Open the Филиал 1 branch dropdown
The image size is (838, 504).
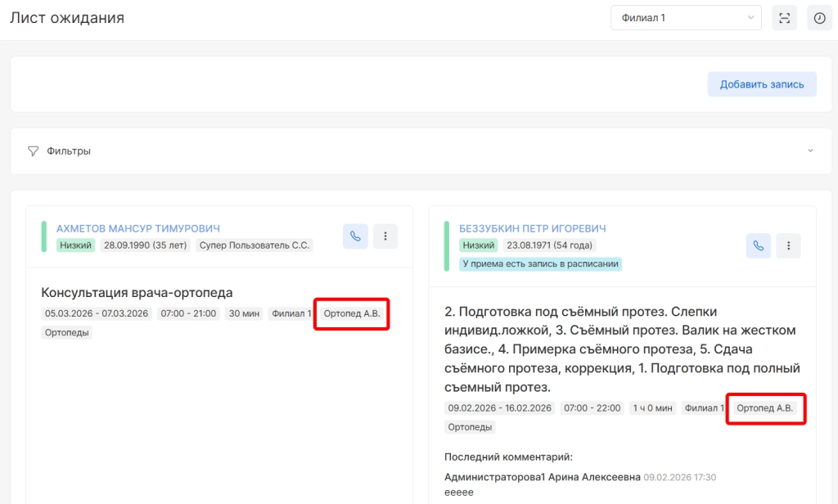(x=686, y=18)
